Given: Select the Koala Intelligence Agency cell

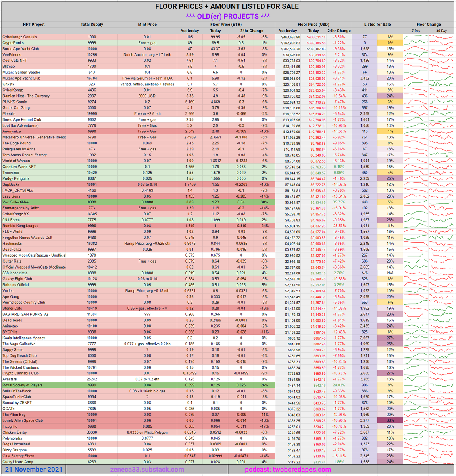Looking at the screenshot, I should coord(24,338).
